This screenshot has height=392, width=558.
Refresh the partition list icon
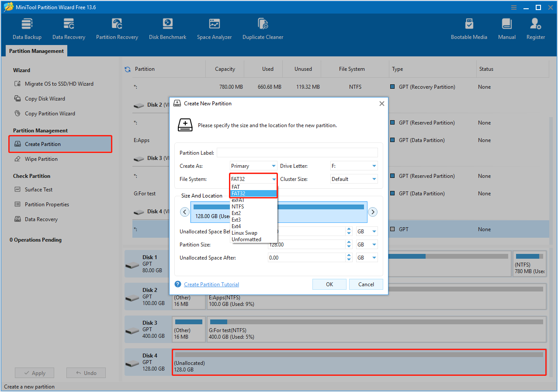(128, 69)
